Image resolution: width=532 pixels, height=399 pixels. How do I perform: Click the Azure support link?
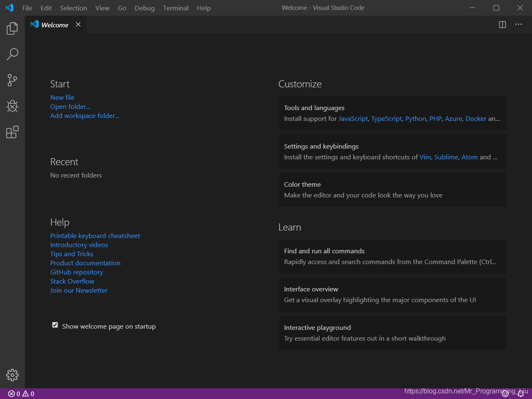pyautogui.click(x=453, y=119)
